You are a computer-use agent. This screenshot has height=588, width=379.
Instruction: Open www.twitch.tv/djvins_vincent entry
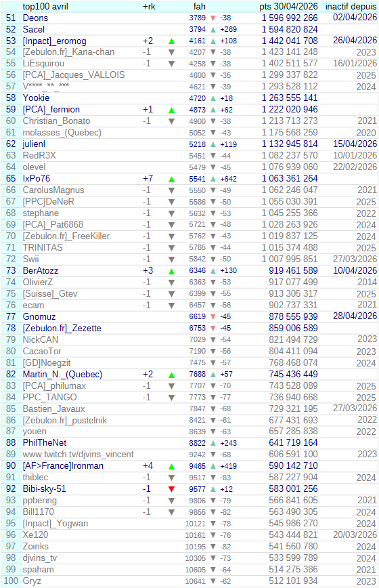[78, 455]
